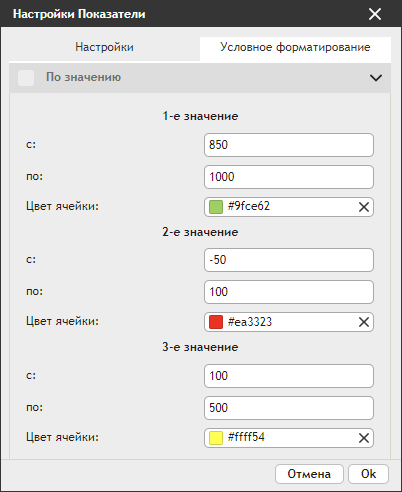Confirm with the Ok button

point(368,474)
